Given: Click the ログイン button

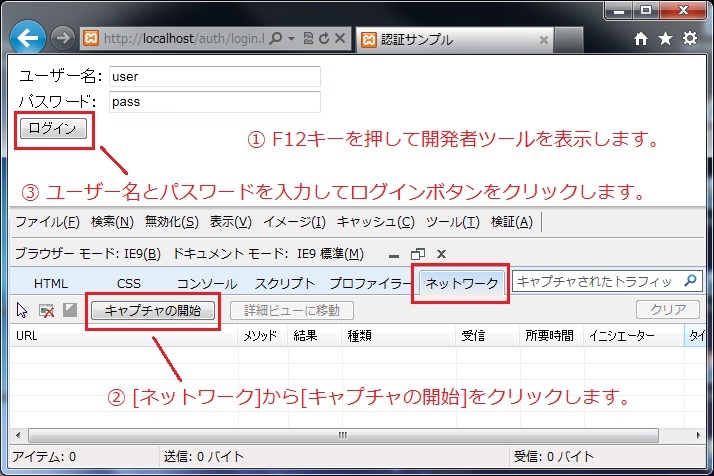Looking at the screenshot, I should [53, 129].
